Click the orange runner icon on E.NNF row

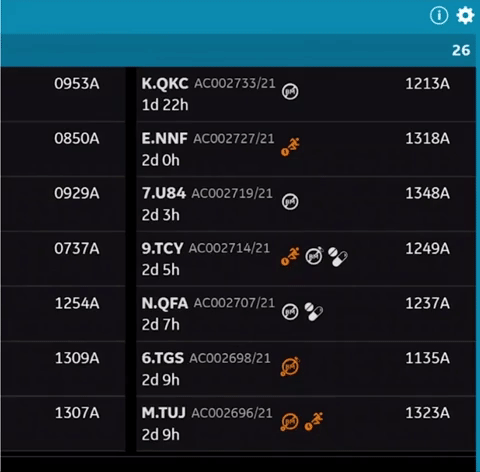[x=290, y=147]
